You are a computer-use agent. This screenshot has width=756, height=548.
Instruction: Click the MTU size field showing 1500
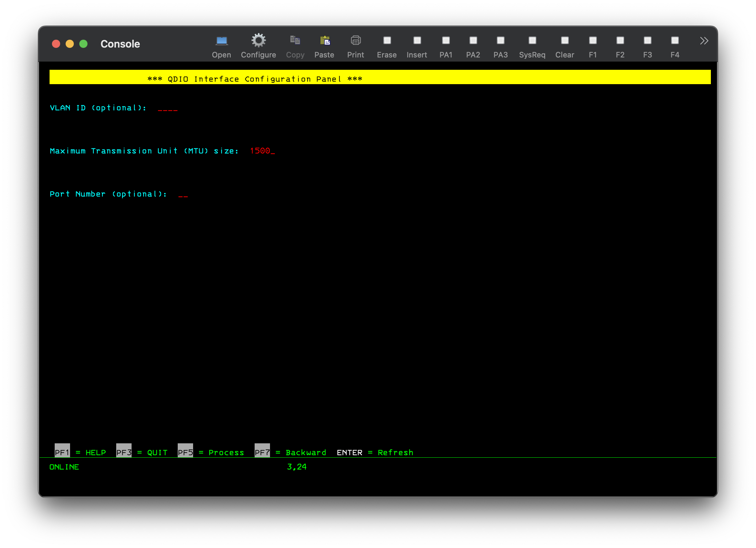click(x=262, y=151)
